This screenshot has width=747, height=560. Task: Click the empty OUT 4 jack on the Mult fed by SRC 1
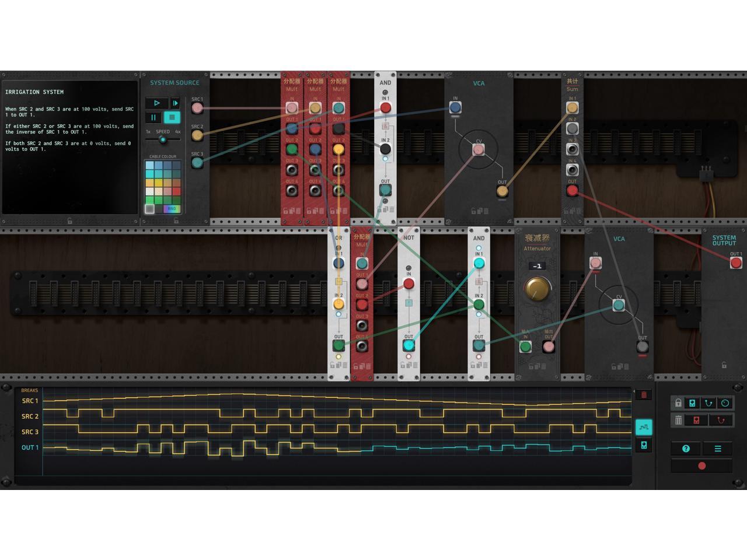coord(292,191)
